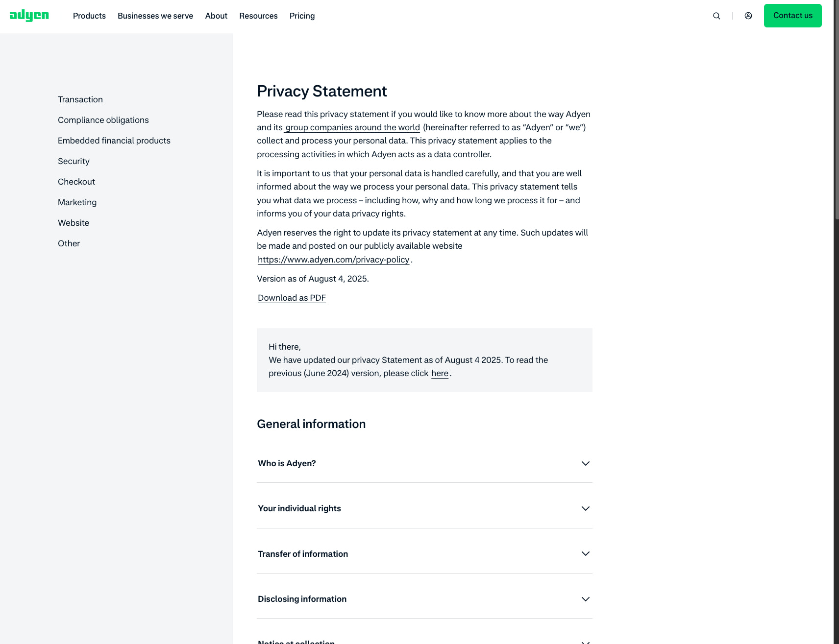Open the adyen.com/privacy-policy URL link

[333, 260]
